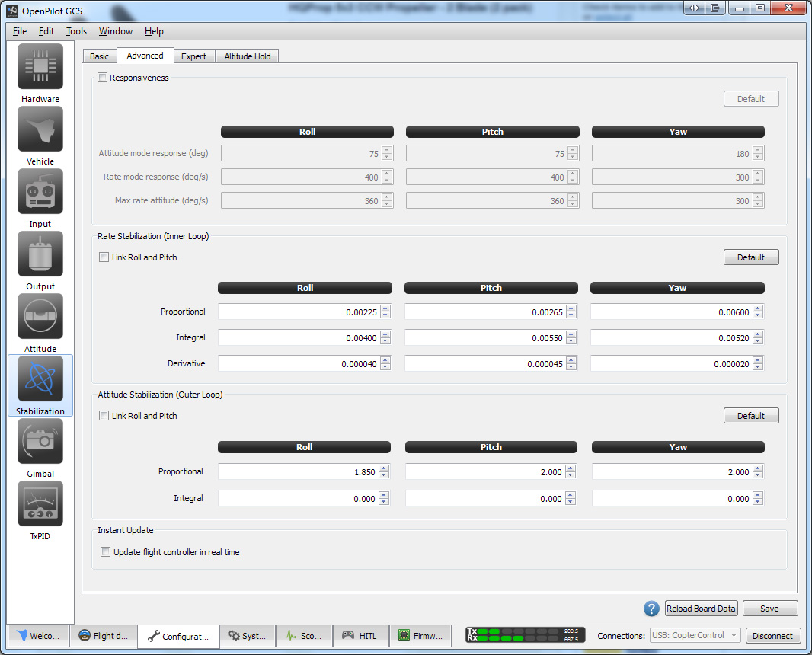This screenshot has height=655, width=812.
Task: Open the Gimbal camera icon
Action: point(40,442)
